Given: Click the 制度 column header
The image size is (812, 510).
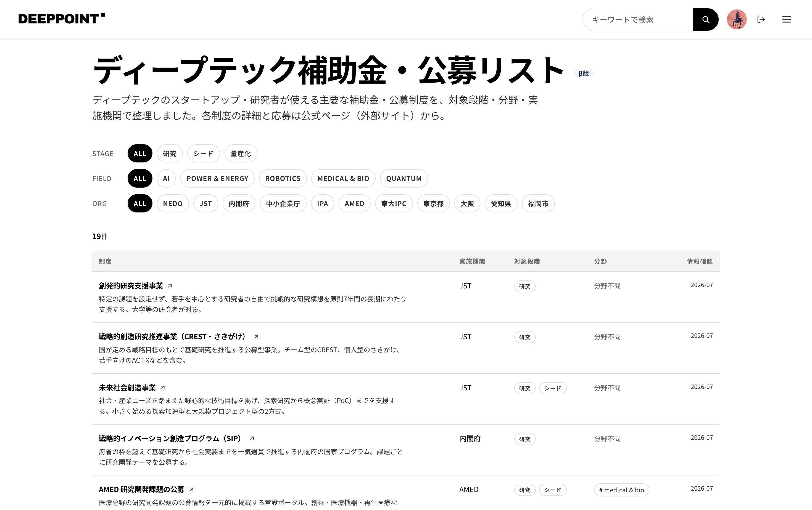Looking at the screenshot, I should (x=105, y=261).
